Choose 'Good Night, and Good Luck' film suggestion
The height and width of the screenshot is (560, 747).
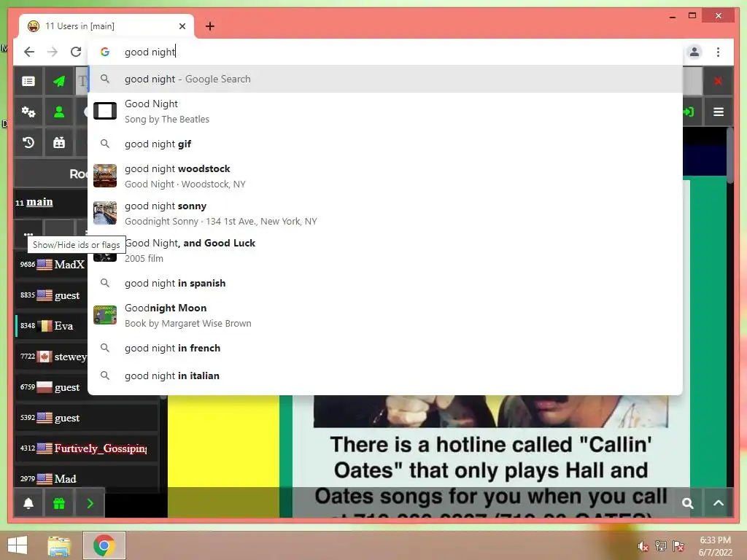(x=385, y=251)
